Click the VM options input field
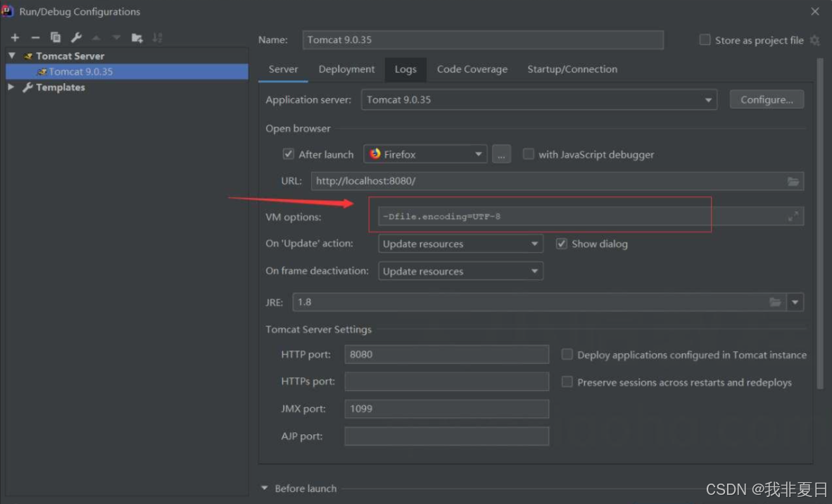Viewport: 832px width, 504px height. click(x=591, y=217)
